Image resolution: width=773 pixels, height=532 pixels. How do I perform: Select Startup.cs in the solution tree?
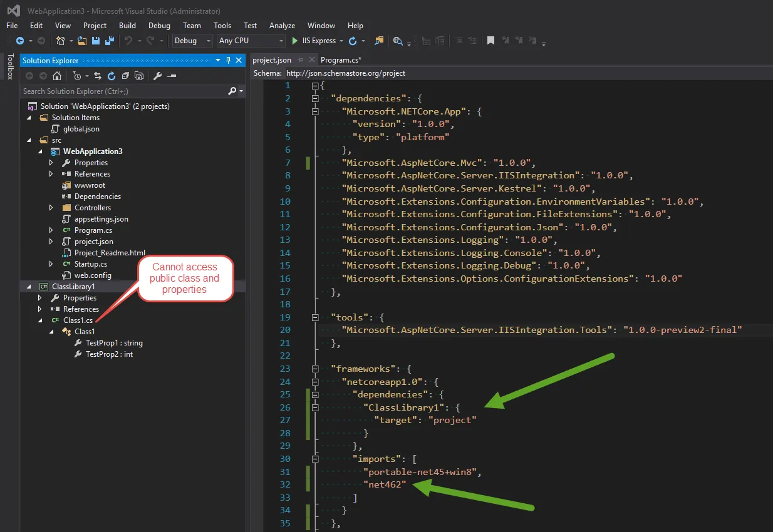[x=90, y=264]
